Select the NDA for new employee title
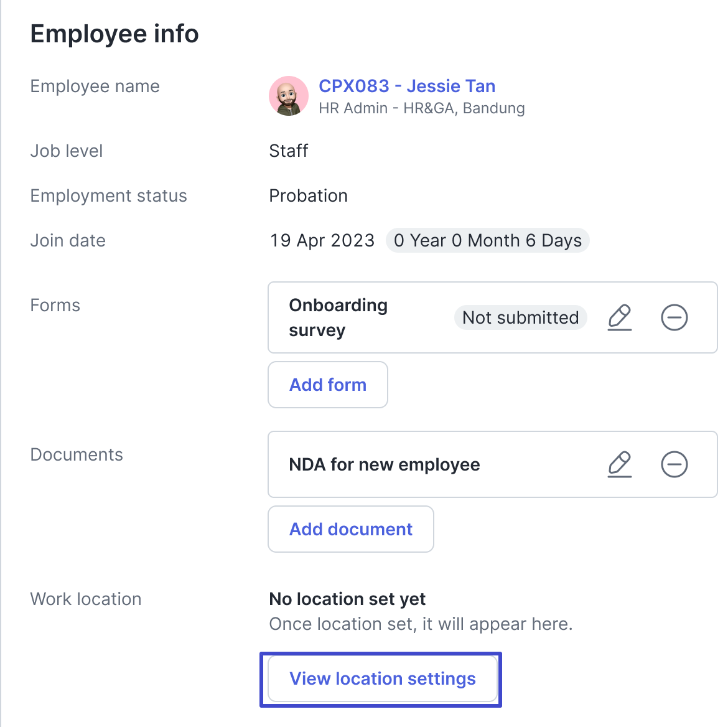This screenshot has height=727, width=728. tap(384, 464)
